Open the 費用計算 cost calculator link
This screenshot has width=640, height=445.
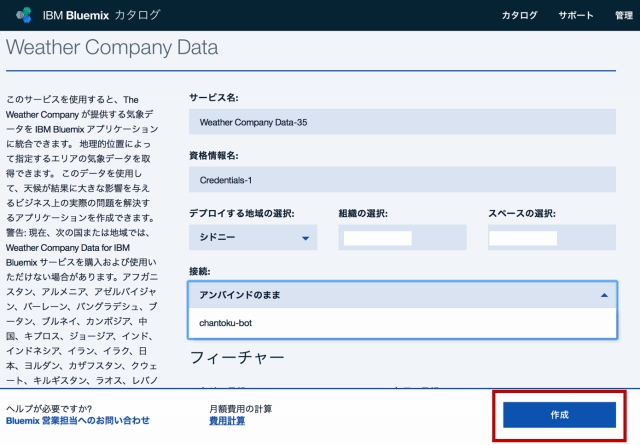pyautogui.click(x=227, y=421)
